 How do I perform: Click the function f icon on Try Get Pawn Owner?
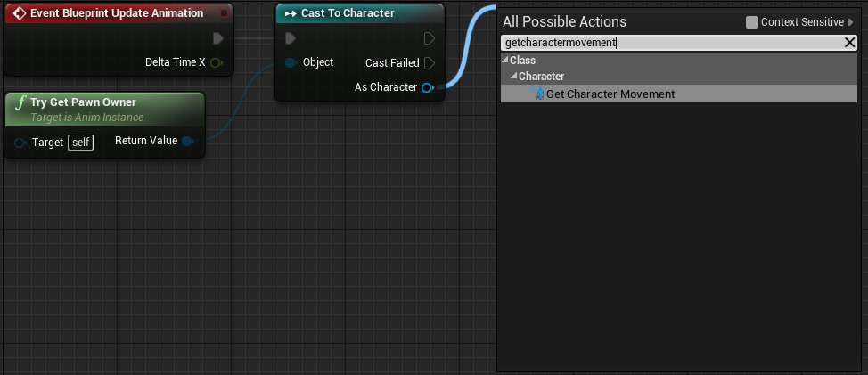pos(21,102)
